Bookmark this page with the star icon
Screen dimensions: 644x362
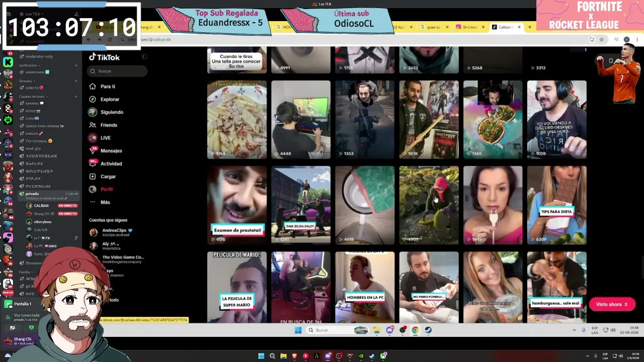click(x=601, y=40)
